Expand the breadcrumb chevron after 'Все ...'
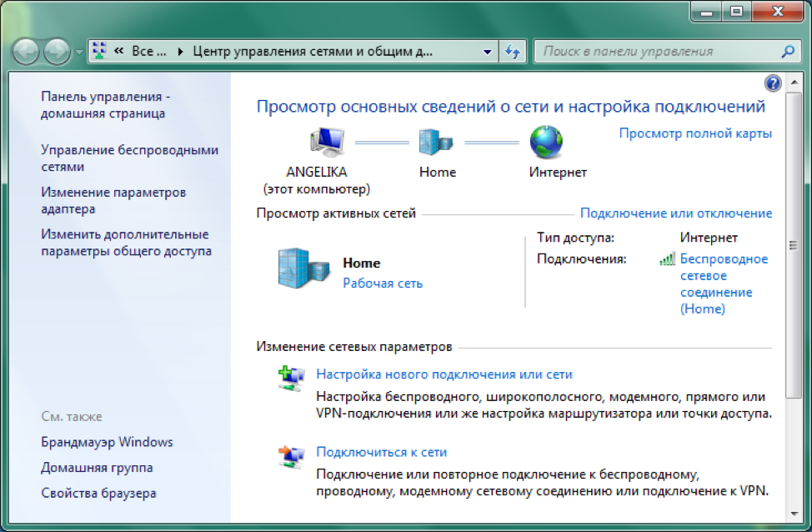Image resolution: width=812 pixels, height=532 pixels. tap(181, 52)
